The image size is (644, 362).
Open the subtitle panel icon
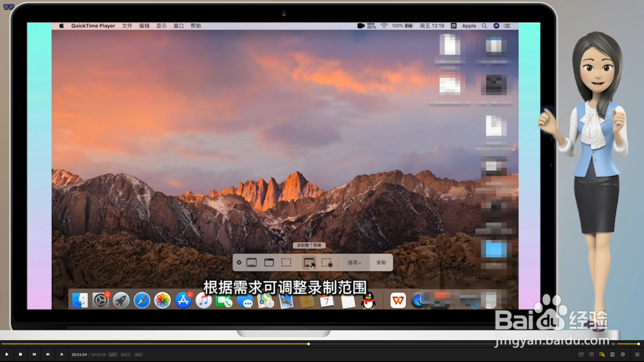click(x=612, y=354)
